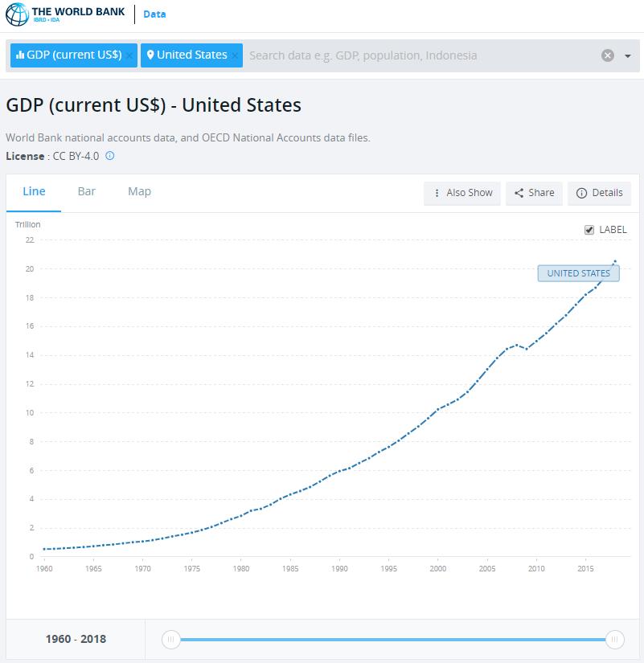This screenshot has height=663, width=644.
Task: Remove the GDP (current US$) search tag
Action: [x=129, y=55]
